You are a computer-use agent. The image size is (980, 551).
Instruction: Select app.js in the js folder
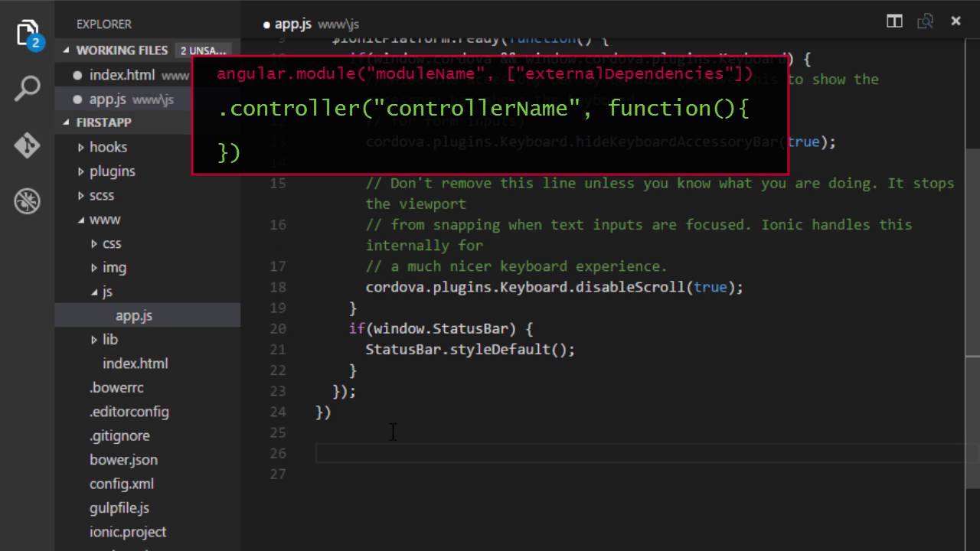134,316
